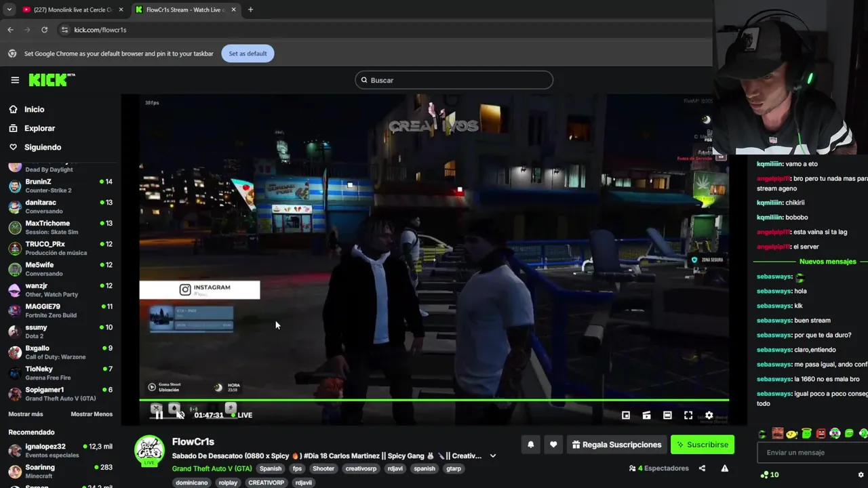Select the creativosrp tag
Viewport: 868px width, 488px height.
361,468
